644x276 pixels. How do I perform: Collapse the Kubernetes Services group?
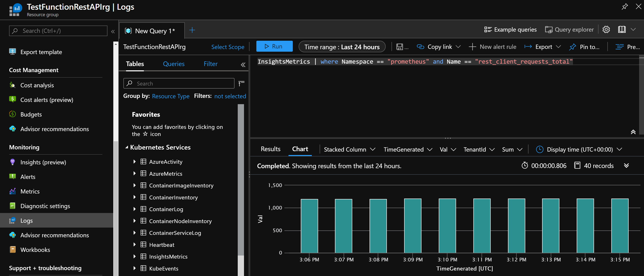(127, 147)
